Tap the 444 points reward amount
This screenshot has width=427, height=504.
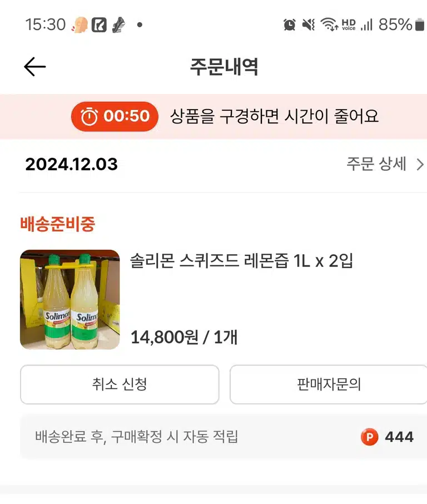pos(399,437)
